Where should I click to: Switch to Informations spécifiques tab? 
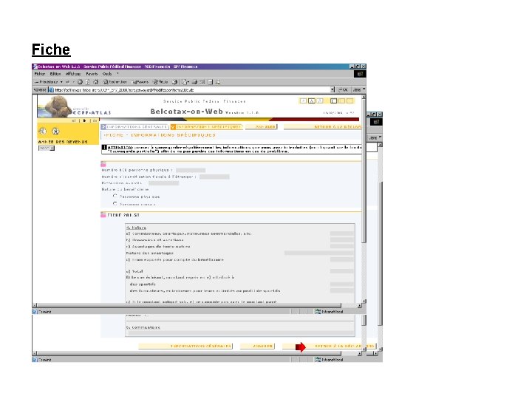[206, 126]
